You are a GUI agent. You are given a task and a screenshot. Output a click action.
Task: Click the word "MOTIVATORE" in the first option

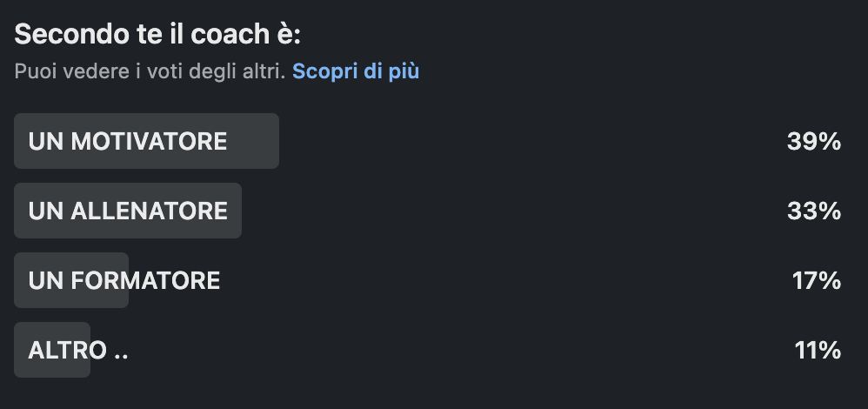pos(149,141)
